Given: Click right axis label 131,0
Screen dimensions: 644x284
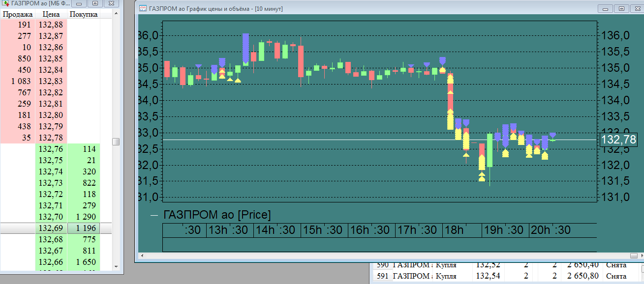Looking at the screenshot, I should 615,197.
